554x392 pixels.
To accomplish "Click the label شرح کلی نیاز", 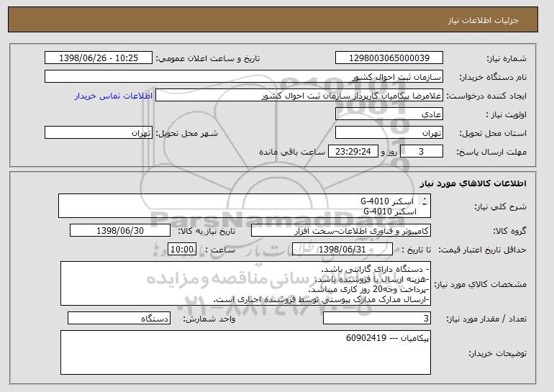I will [x=500, y=206].
